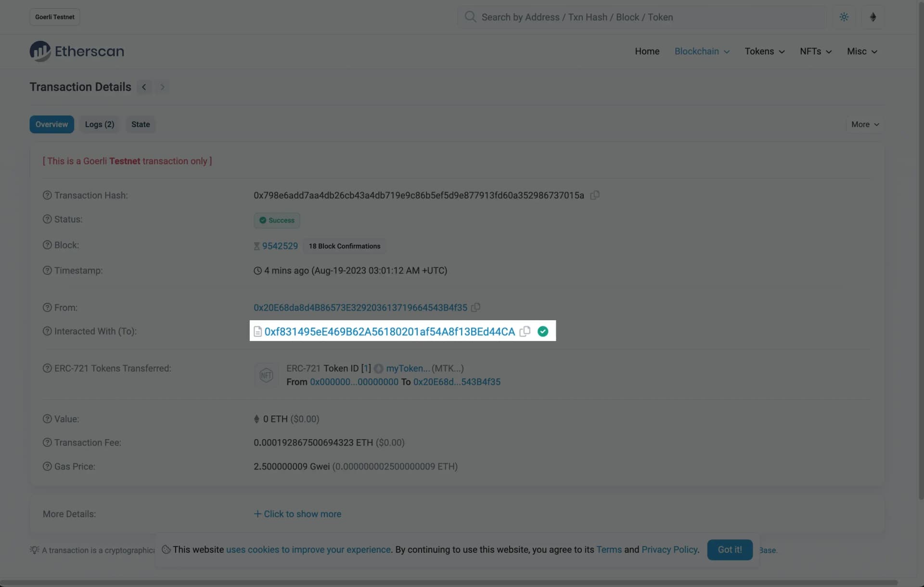This screenshot has height=587, width=924.
Task: Click the Gas Price help icon
Action: pyautogui.click(x=47, y=466)
